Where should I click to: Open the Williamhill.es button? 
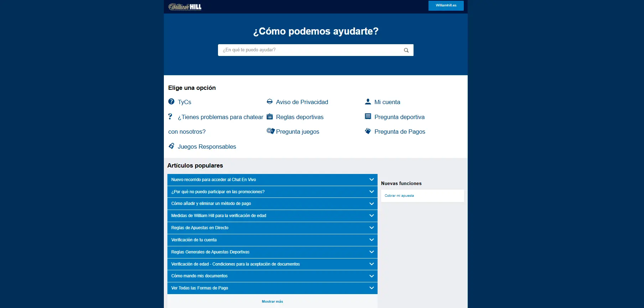(x=446, y=6)
